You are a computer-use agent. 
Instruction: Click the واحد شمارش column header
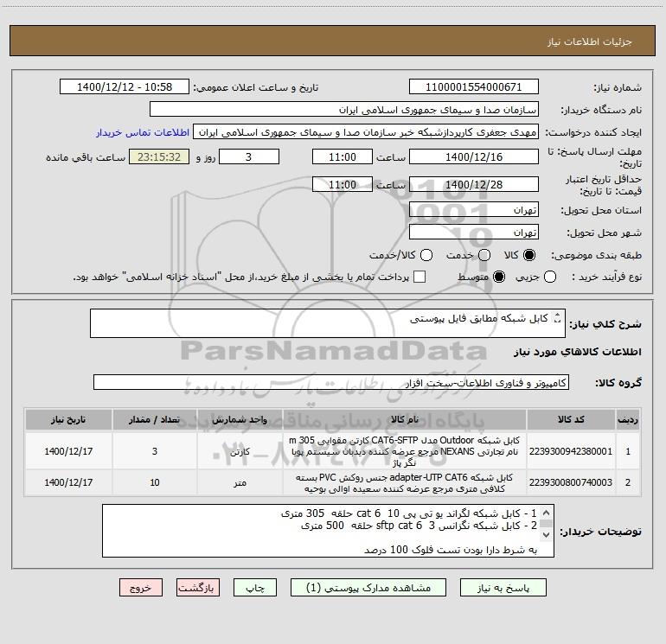click(x=240, y=420)
